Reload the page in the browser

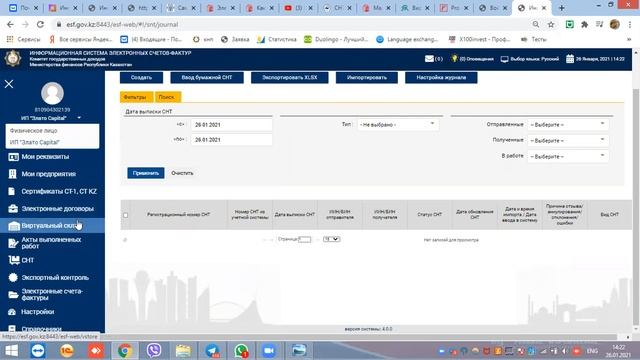(40, 24)
